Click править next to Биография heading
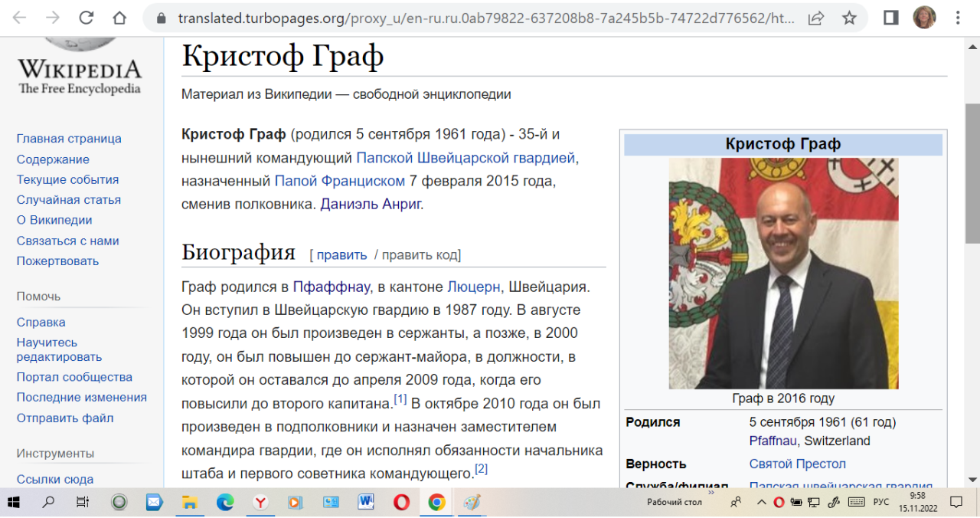The height and width of the screenshot is (518, 980). [x=341, y=255]
